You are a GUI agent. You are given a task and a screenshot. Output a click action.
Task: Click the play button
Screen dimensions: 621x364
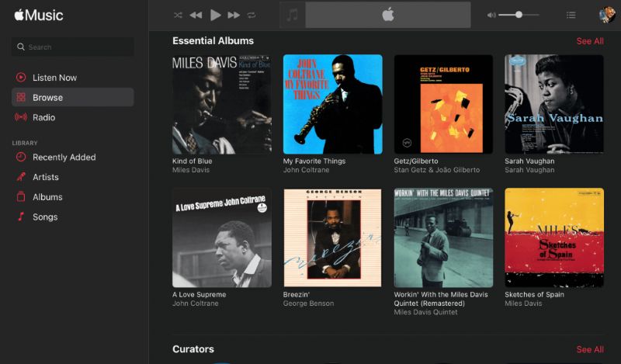pyautogui.click(x=216, y=15)
